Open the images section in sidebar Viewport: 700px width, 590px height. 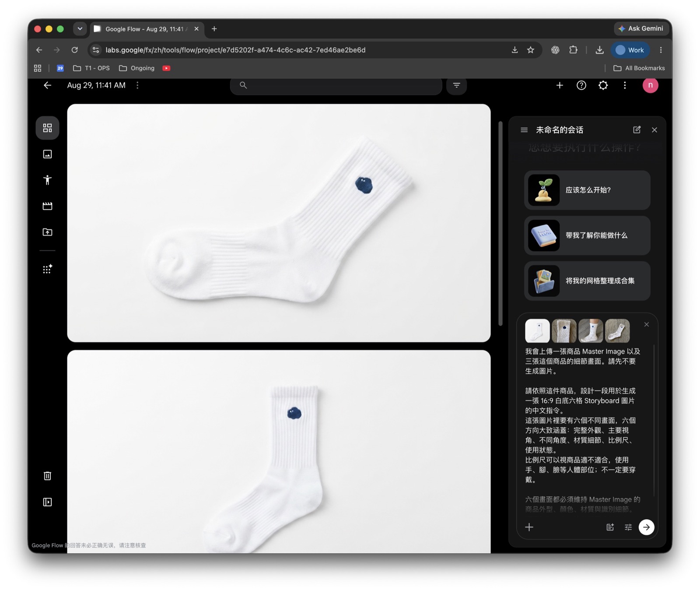47,154
